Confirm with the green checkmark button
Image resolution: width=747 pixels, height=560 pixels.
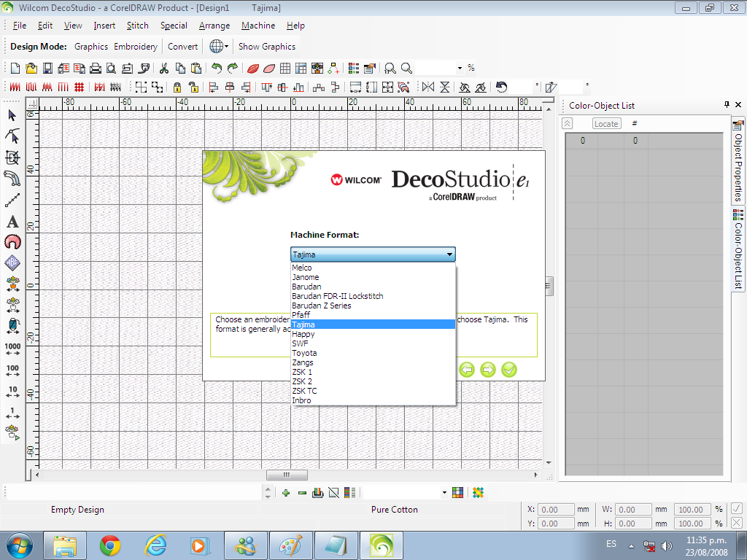pyautogui.click(x=508, y=370)
